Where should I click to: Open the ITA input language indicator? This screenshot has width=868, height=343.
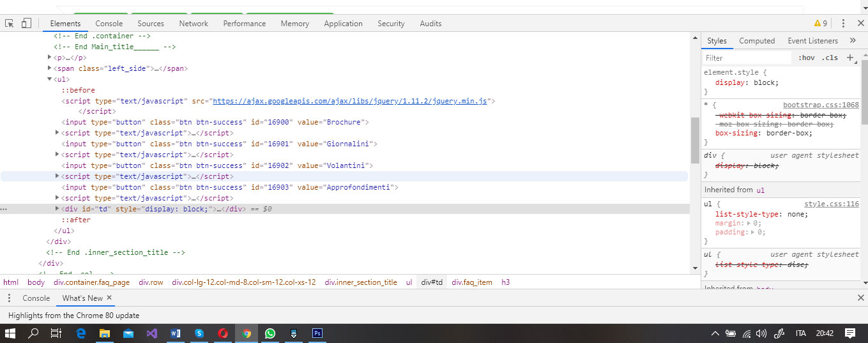(800, 333)
